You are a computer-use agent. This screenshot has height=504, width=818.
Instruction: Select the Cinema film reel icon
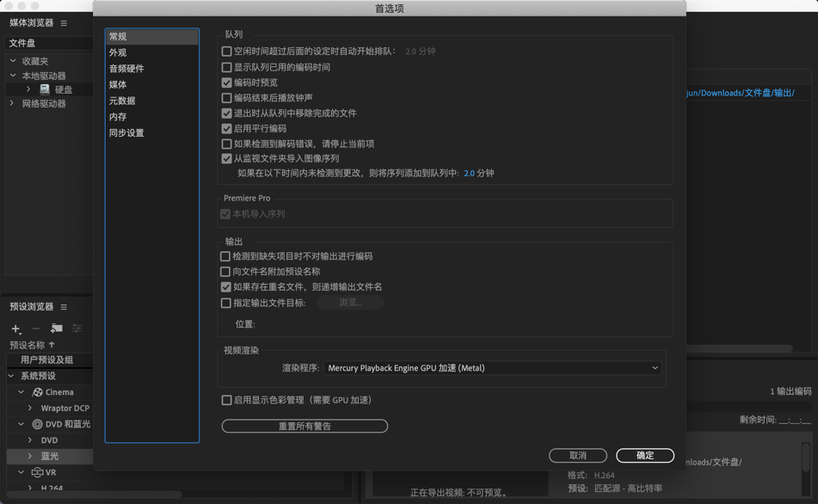tap(37, 392)
